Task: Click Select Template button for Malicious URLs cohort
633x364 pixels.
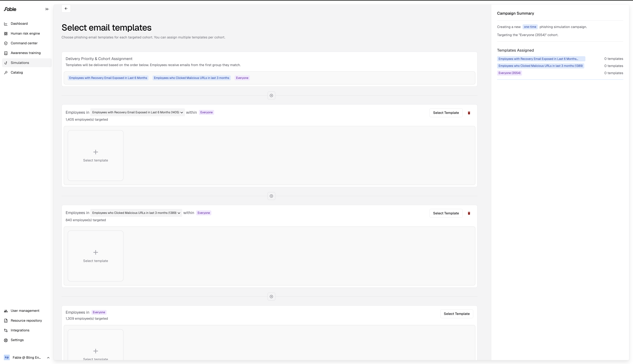Action: coord(446,213)
